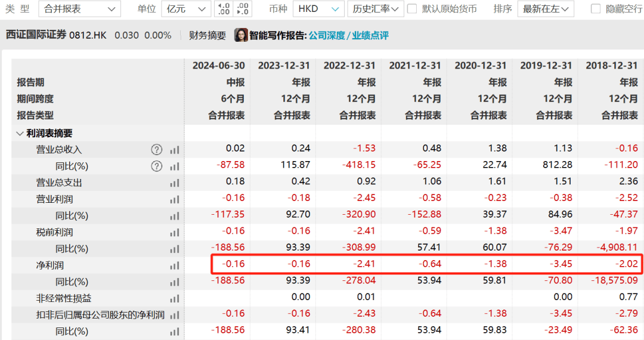Open chart icon for 税前利润 同比(%) row
This screenshot has width=644, height=340.
[175, 249]
